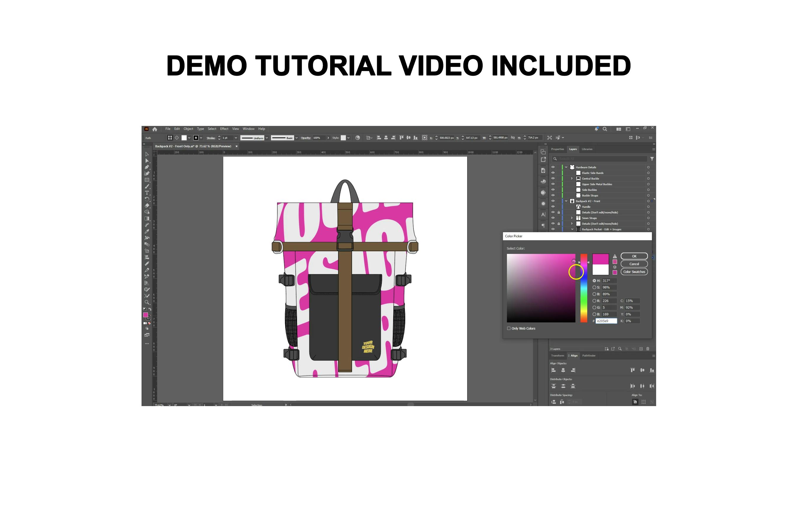This screenshot has width=798, height=532.
Task: Click the Home icon in menu bar
Action: pos(155,129)
